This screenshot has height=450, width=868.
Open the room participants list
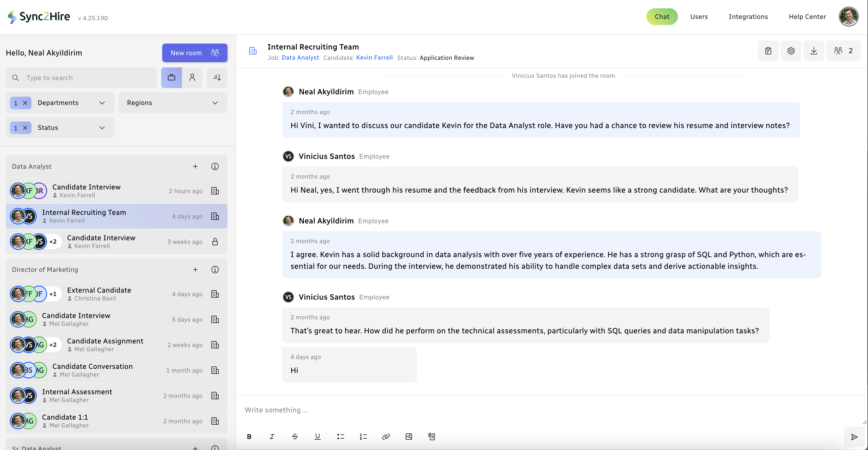pyautogui.click(x=843, y=51)
